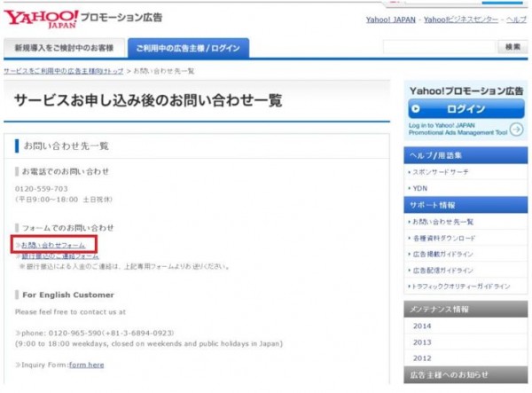This screenshot has width=532, height=393.
Task: Open the サービスをご利用中の広告主様向けトップ breadcrumb link
Action: pos(64,71)
